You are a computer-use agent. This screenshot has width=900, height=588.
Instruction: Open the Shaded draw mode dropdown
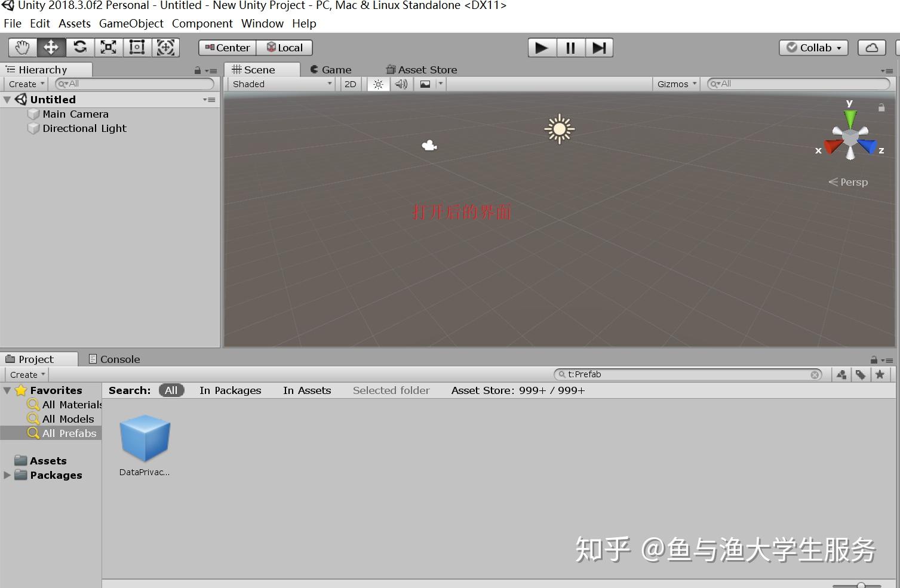coord(281,84)
